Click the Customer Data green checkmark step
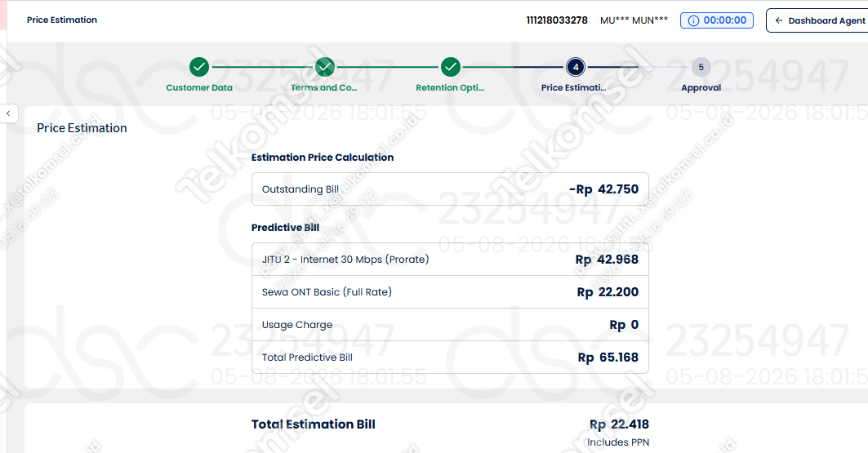Image resolution: width=868 pixels, height=453 pixels. 199,67
